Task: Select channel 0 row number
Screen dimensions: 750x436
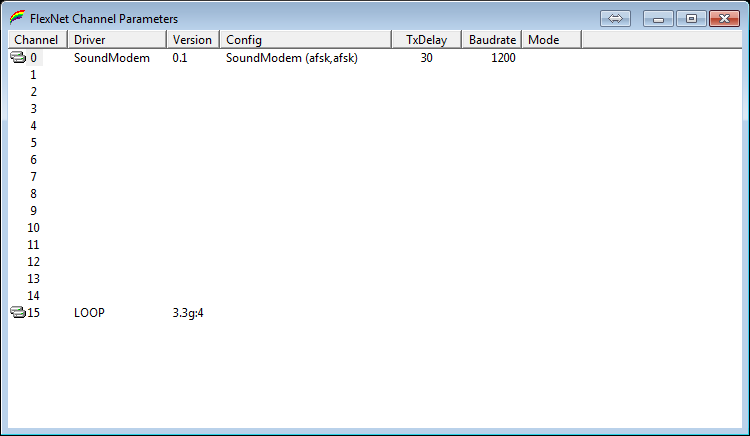Action: click(x=33, y=58)
